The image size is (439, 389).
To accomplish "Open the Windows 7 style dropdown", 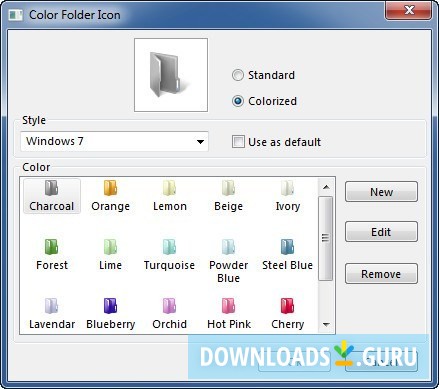I will click(x=114, y=141).
